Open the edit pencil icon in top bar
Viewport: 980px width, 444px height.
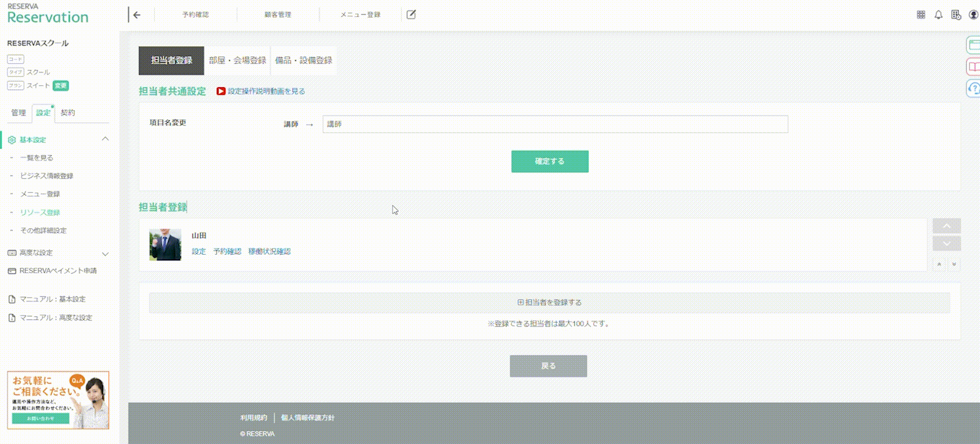pyautogui.click(x=411, y=15)
